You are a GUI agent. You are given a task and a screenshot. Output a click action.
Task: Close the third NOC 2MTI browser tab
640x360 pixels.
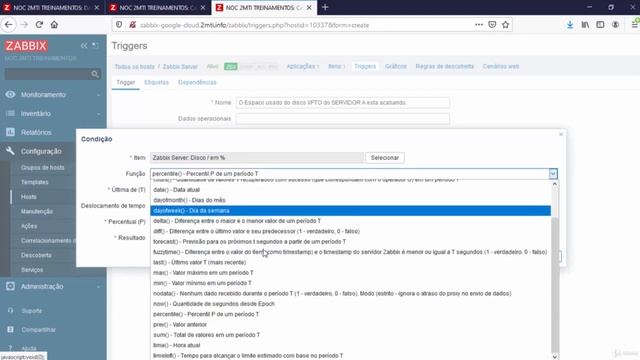[309, 7]
